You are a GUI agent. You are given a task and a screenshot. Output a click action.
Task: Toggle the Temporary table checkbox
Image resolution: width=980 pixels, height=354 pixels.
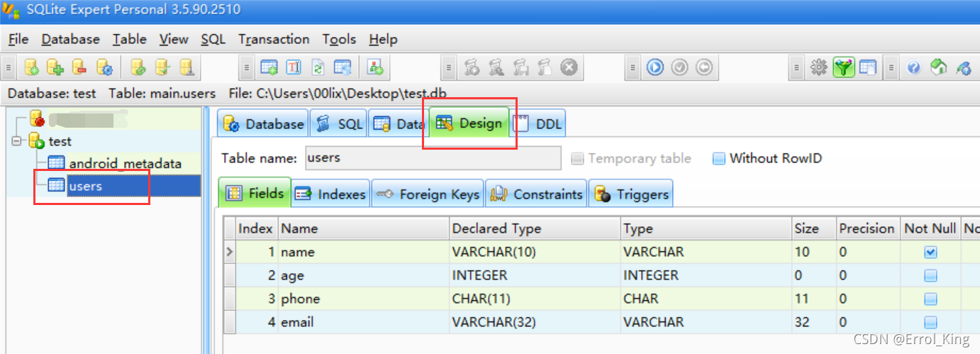tap(577, 158)
